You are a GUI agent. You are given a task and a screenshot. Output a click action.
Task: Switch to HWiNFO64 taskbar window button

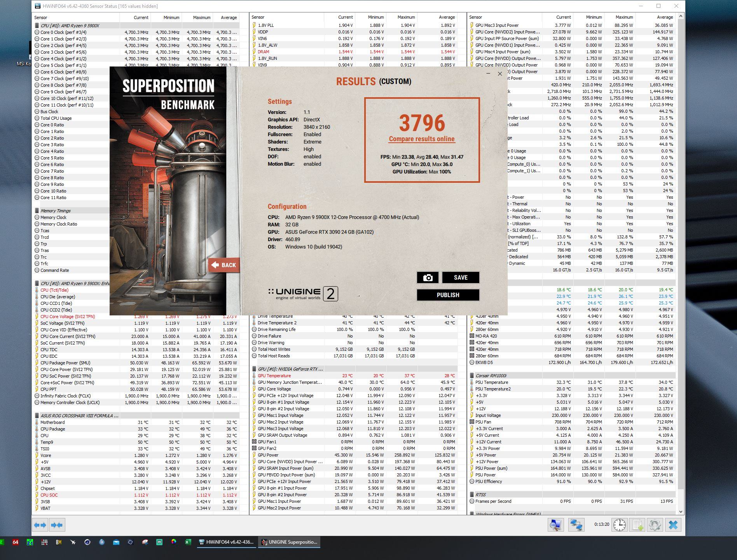point(226,542)
